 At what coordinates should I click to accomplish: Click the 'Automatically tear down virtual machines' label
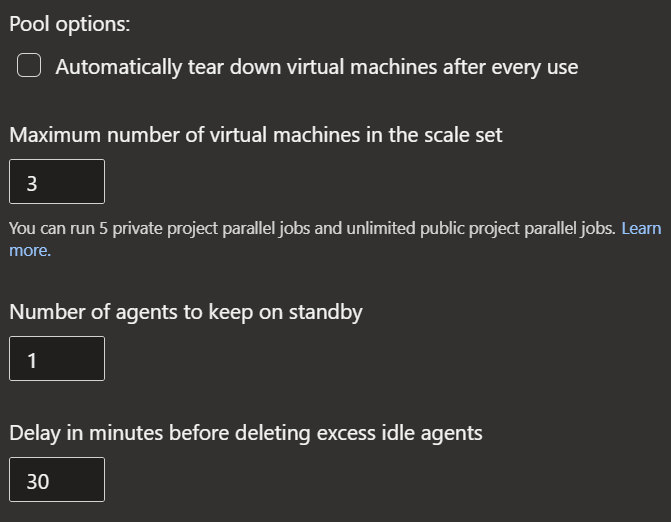click(x=316, y=67)
